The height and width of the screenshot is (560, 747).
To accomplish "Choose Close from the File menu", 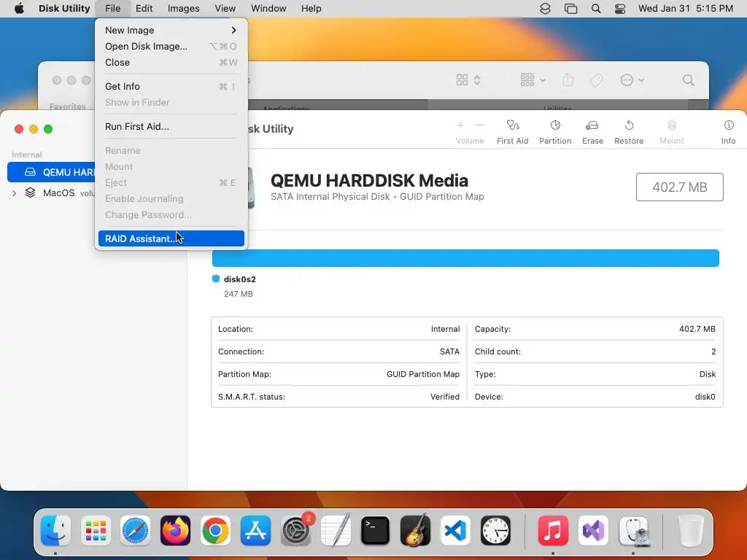I will coord(171,63).
